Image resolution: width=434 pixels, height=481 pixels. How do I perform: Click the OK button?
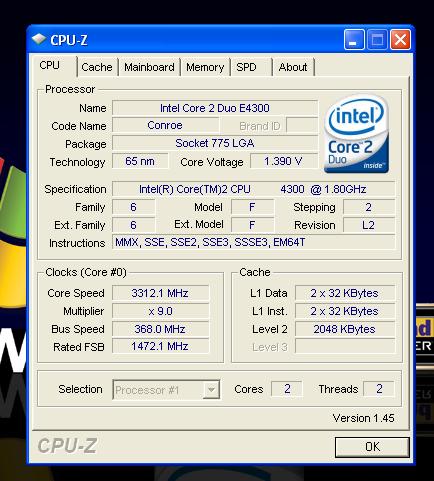click(372, 447)
